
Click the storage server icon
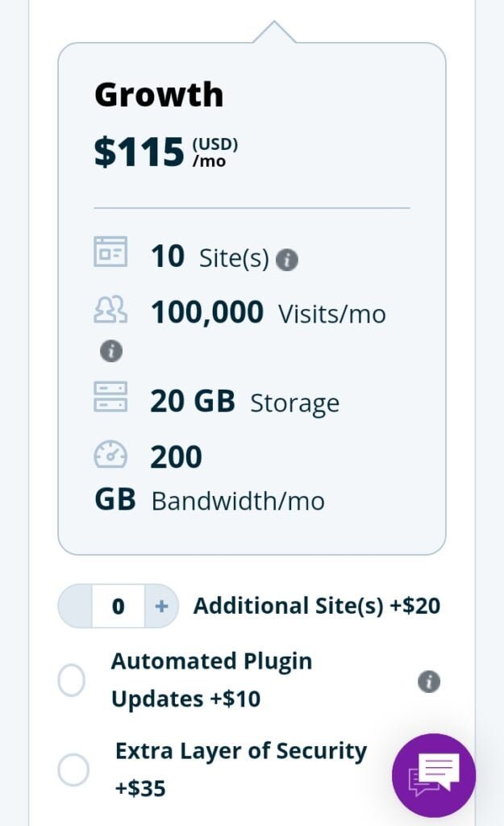coord(110,397)
